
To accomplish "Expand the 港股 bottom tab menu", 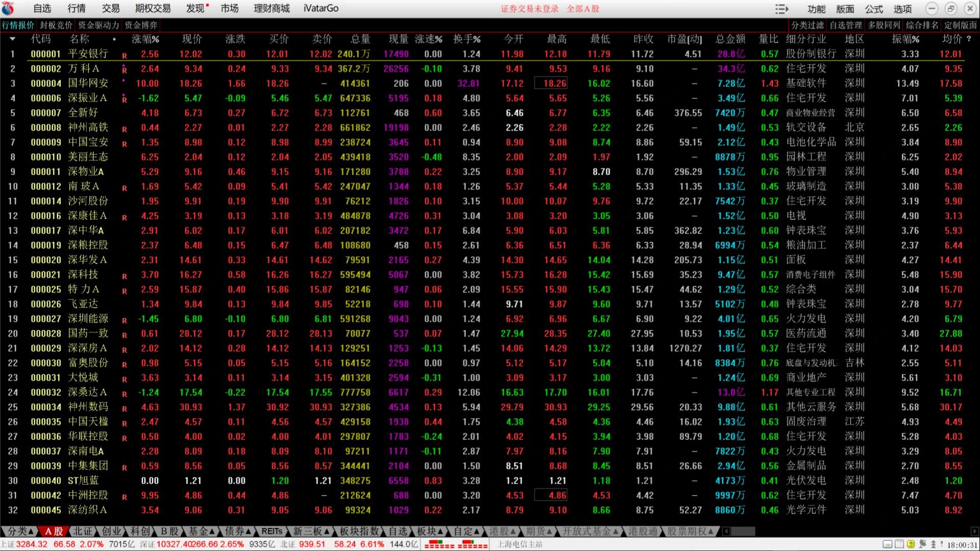I will tap(504, 531).
